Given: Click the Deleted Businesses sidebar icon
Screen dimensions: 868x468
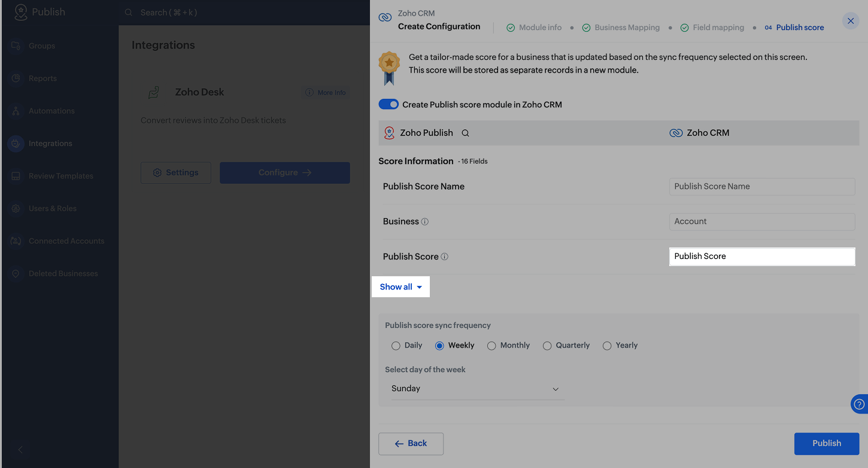Looking at the screenshot, I should point(16,273).
